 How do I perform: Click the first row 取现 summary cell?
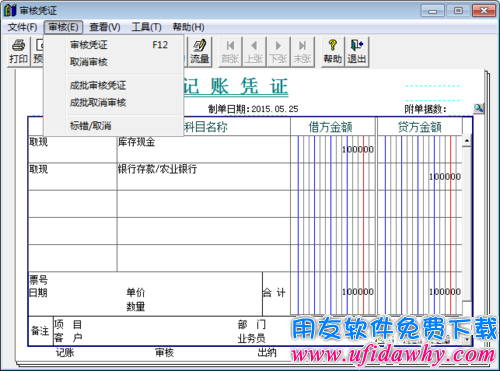pos(73,149)
